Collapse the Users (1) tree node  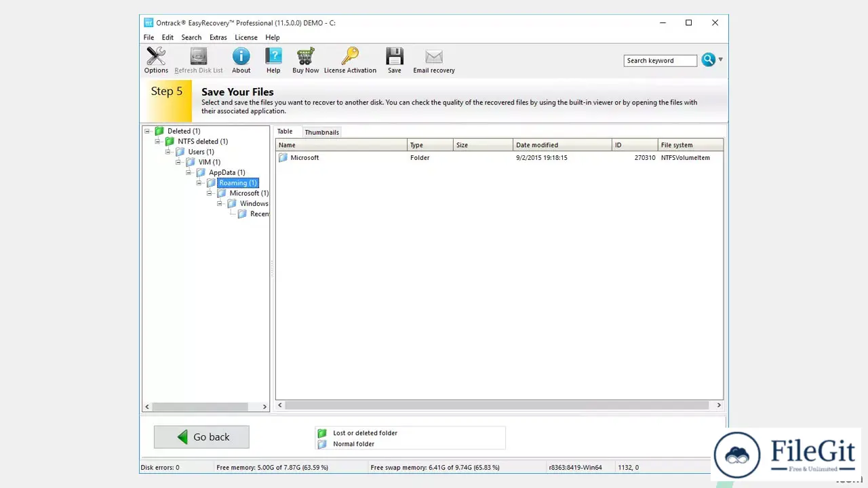[x=168, y=152]
